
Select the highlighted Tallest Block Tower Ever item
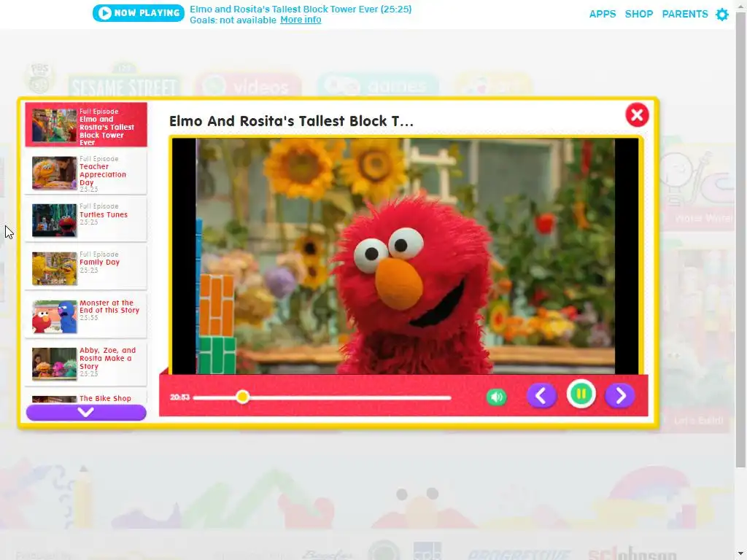(x=86, y=125)
